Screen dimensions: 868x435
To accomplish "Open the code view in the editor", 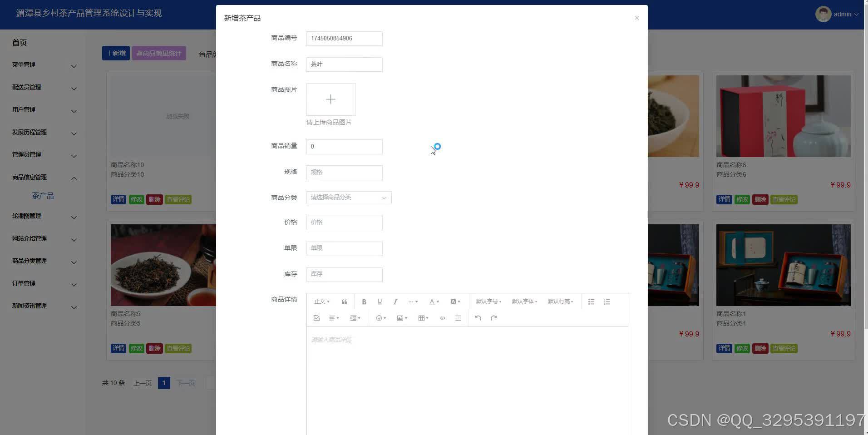I will pyautogui.click(x=442, y=318).
